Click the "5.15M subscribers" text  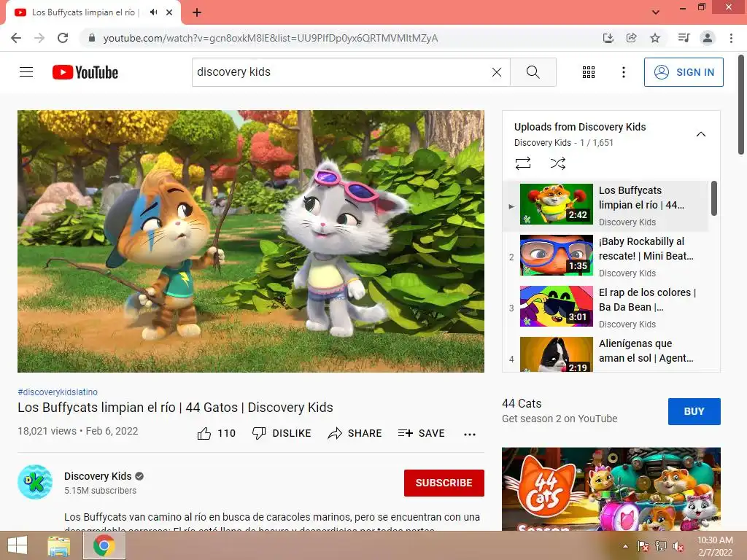pyautogui.click(x=100, y=491)
